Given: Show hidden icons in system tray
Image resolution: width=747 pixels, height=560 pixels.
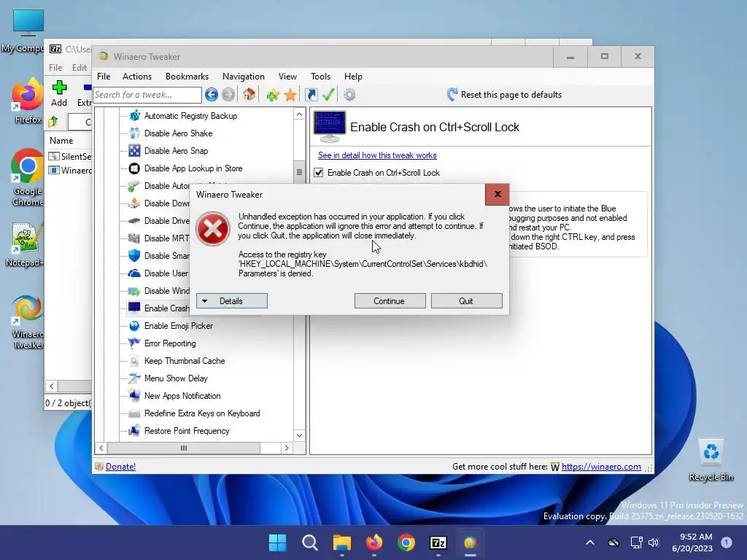Looking at the screenshot, I should tap(589, 542).
